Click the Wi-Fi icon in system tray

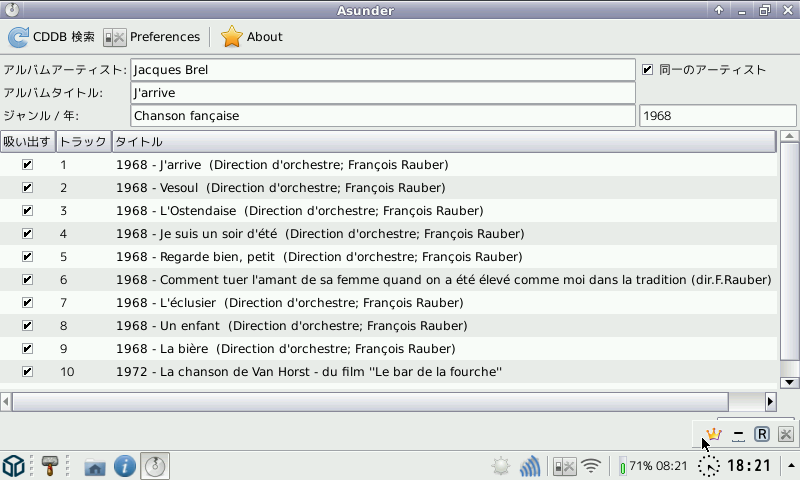point(592,466)
